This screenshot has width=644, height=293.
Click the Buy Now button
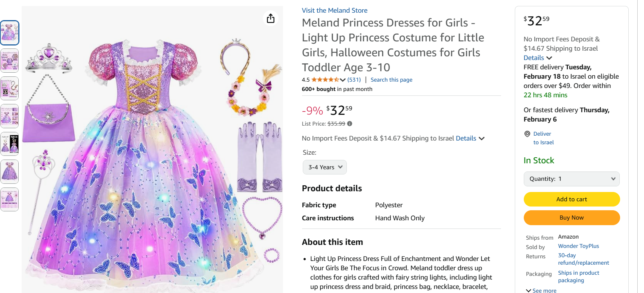(x=571, y=218)
